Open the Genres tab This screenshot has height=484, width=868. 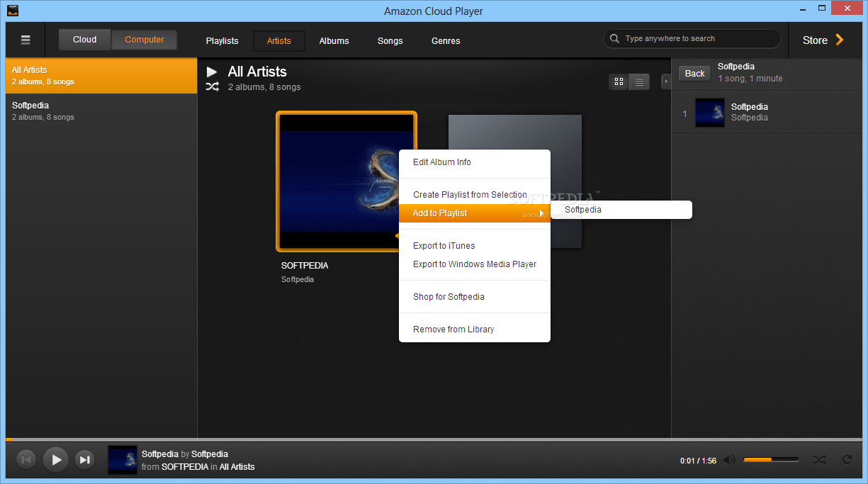446,41
